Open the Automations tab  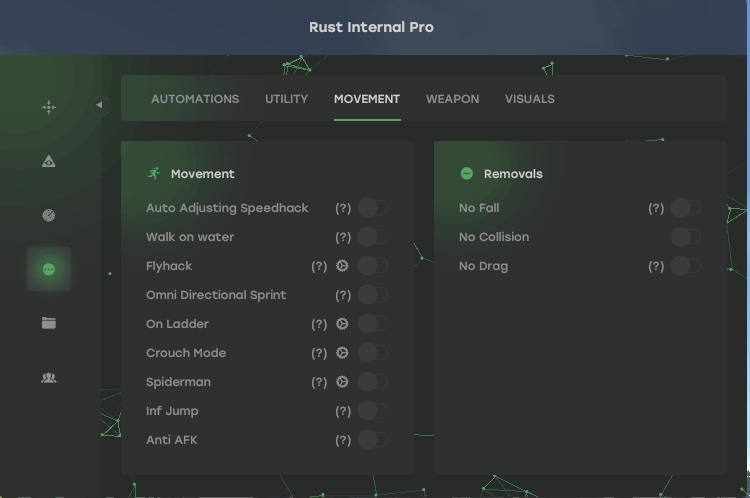pos(195,99)
